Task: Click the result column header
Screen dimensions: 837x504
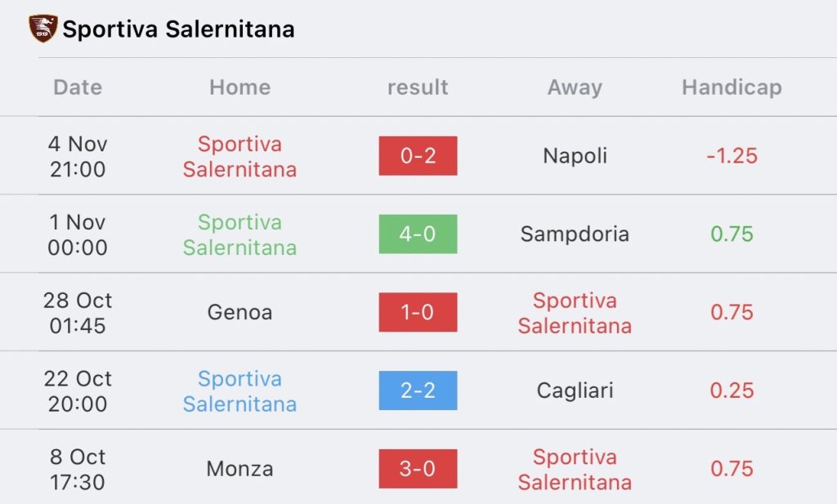Action: click(x=418, y=87)
